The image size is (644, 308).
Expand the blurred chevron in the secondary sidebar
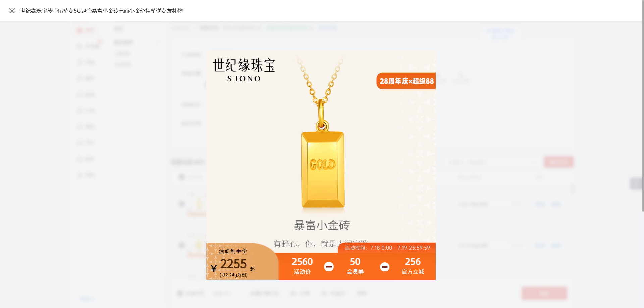click(157, 42)
